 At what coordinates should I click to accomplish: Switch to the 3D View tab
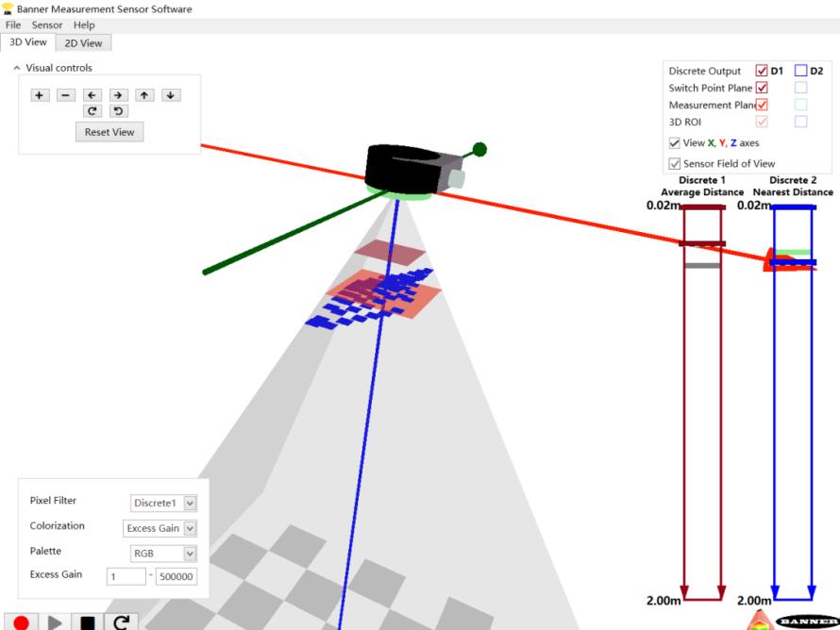28,42
